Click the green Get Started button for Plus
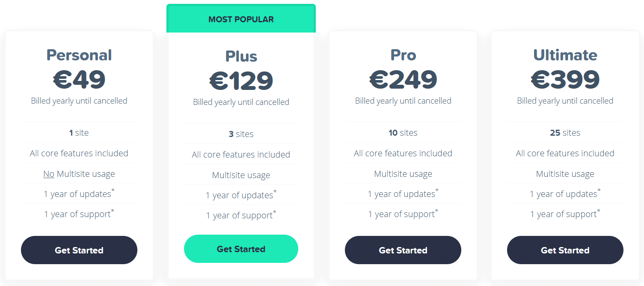 tap(241, 249)
